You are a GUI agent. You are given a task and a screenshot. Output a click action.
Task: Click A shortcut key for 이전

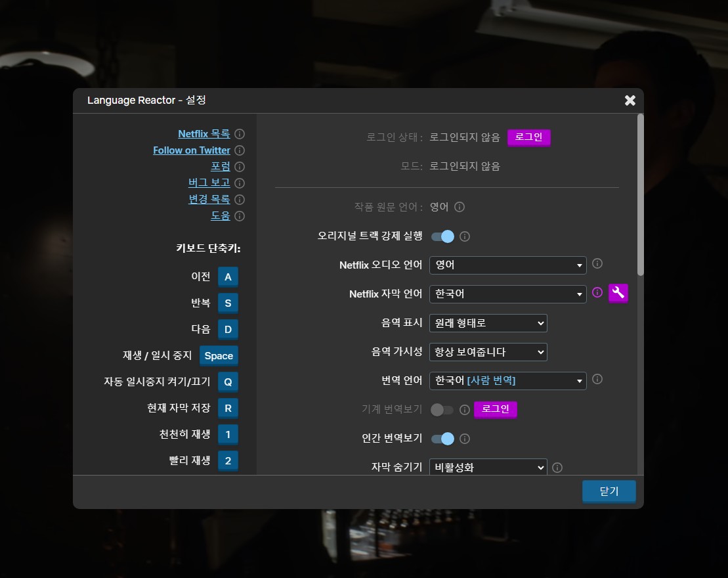[x=228, y=277]
